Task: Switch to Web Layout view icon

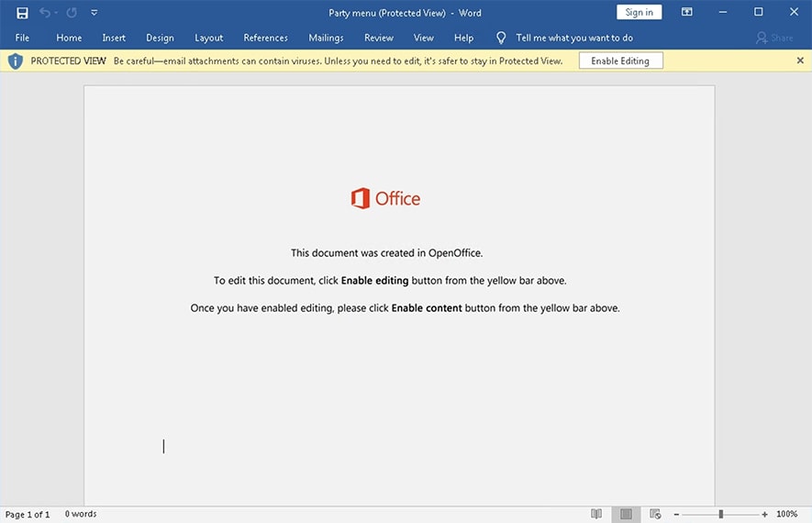Action: 655,514
